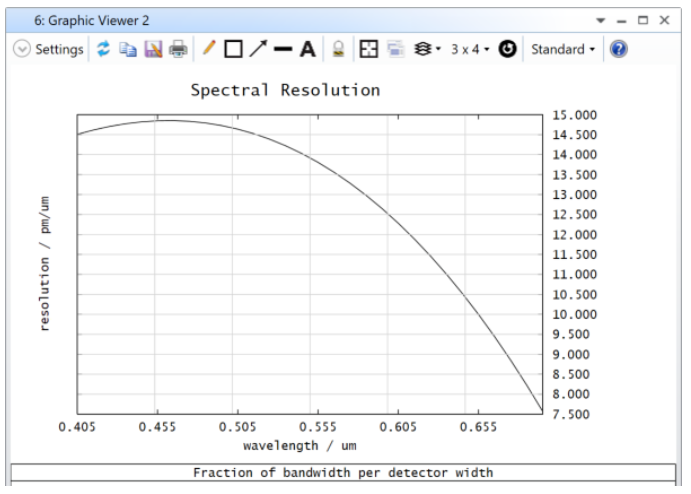Click the refresh/update icon in toolbar
691x494 pixels.
coord(103,49)
